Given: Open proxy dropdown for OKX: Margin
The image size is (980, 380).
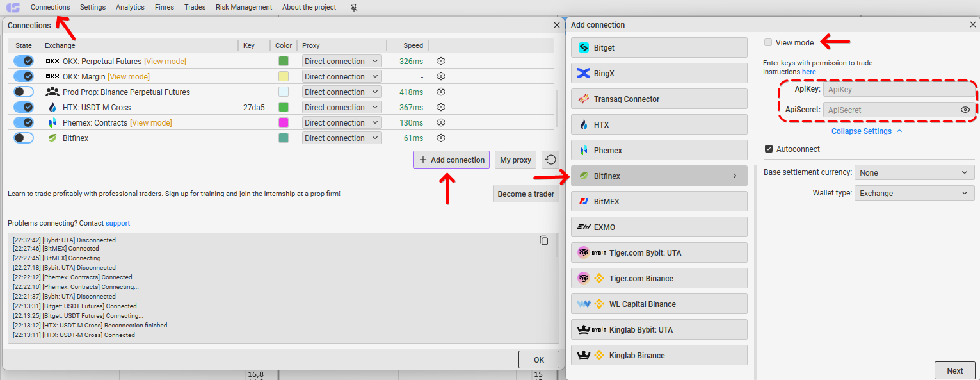Looking at the screenshot, I should point(341,76).
